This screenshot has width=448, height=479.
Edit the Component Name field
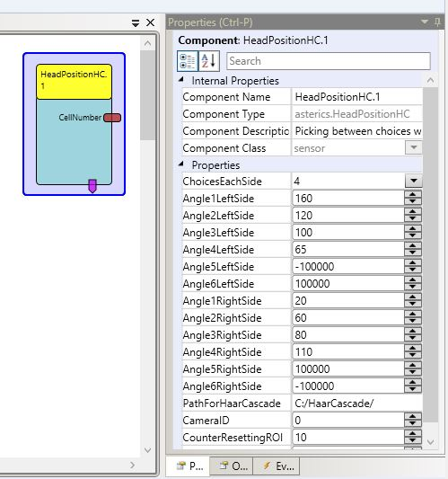(x=357, y=97)
